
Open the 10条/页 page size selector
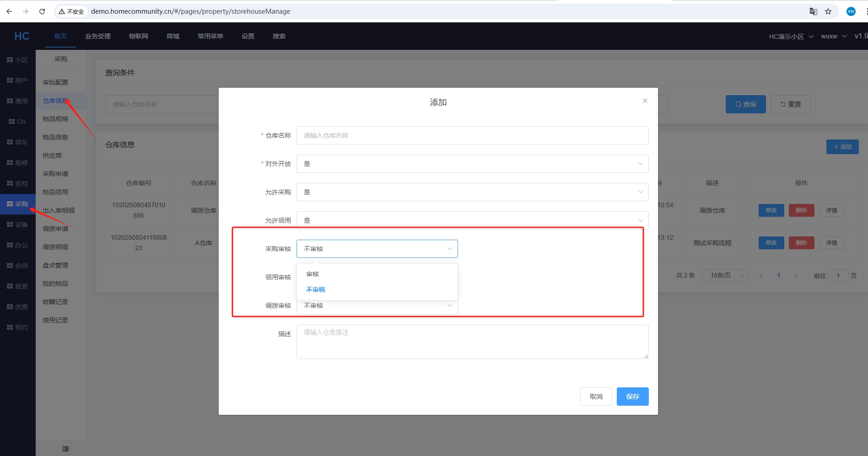725,275
